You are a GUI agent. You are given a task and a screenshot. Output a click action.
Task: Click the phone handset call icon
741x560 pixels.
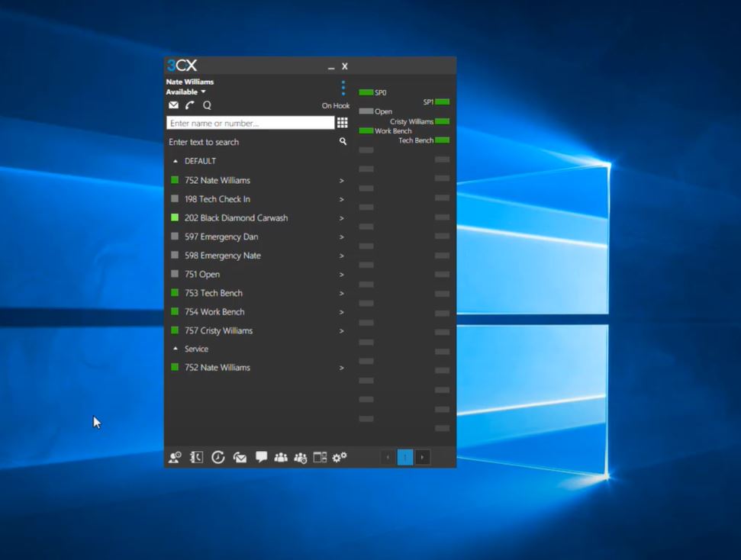coord(190,105)
